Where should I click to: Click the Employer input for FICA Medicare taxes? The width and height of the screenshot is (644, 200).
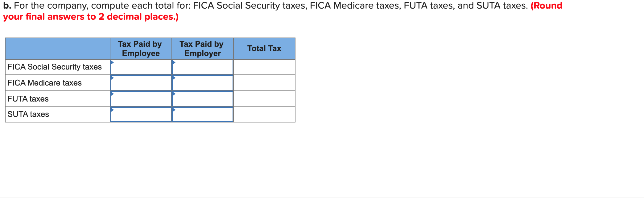click(203, 83)
